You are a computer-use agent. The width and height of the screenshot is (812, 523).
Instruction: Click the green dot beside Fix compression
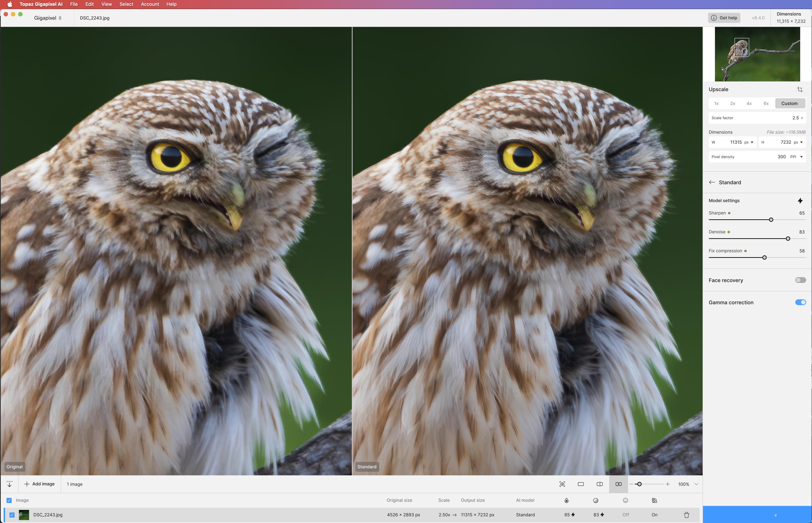(745, 251)
